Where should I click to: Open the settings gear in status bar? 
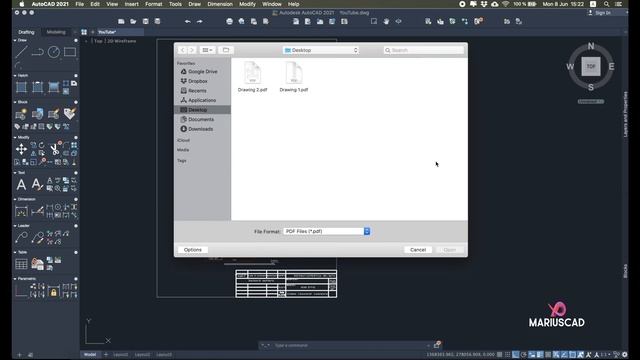(624, 355)
